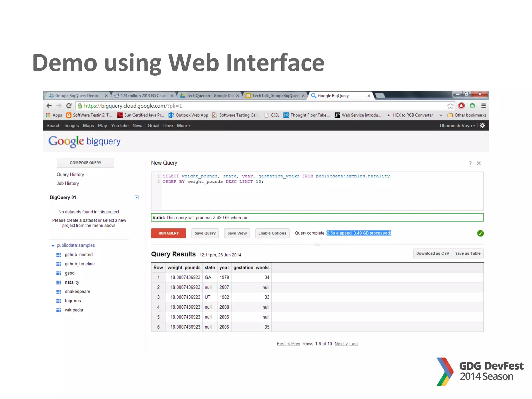Close the New Query panel
Image resolution: width=532 pixels, height=399 pixels.
[479, 163]
